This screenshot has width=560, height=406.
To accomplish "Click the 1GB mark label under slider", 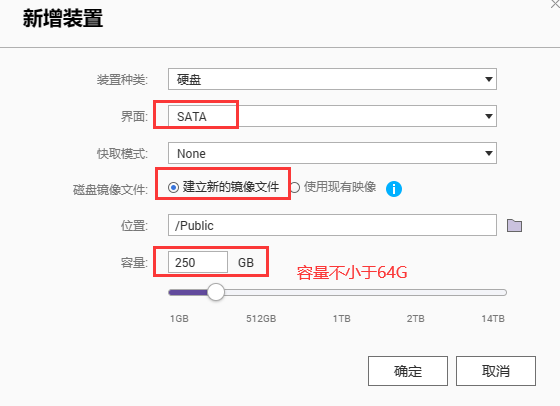I will (x=179, y=319).
